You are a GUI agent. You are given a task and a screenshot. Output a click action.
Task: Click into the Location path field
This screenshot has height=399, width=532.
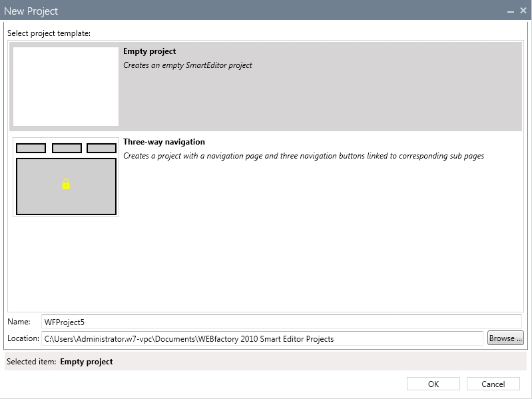click(x=262, y=338)
